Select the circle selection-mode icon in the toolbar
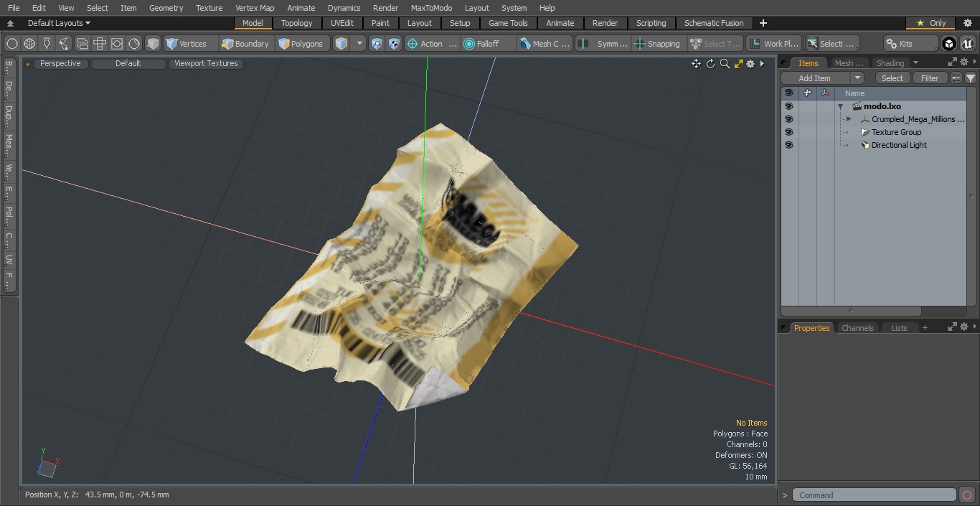The image size is (980, 506). (x=12, y=44)
